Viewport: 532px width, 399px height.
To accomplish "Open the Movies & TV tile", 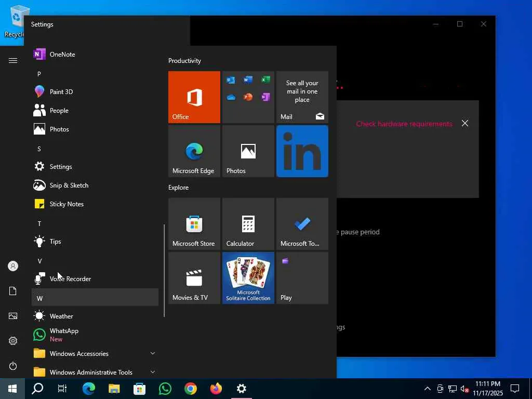I will coord(194,278).
